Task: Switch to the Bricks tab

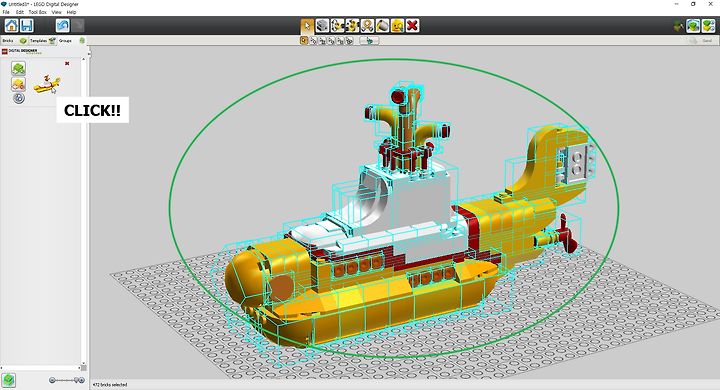Action: pyautogui.click(x=14, y=40)
